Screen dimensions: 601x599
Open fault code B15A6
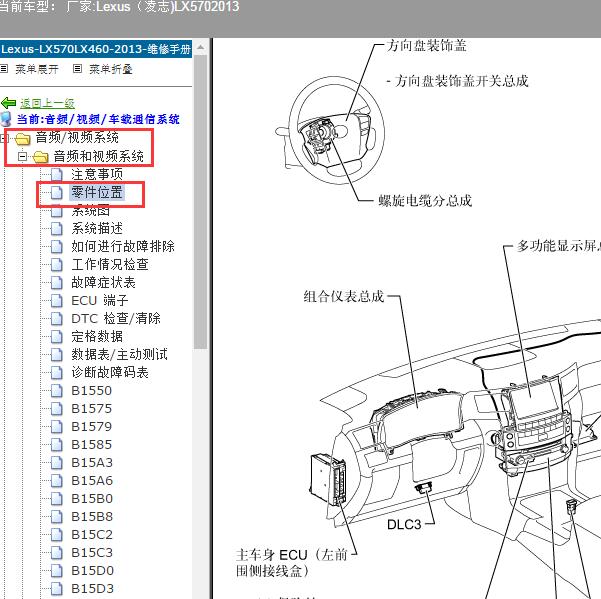pos(92,480)
